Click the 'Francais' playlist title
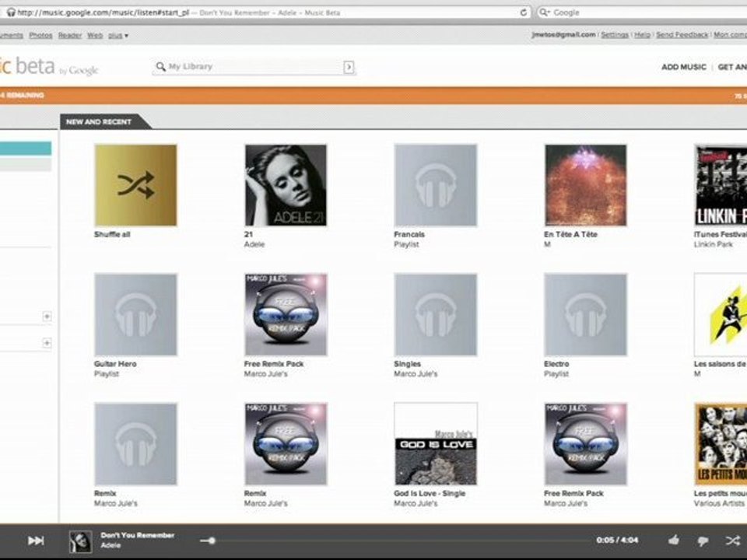Viewport: 747px width, 560px height. (x=409, y=234)
